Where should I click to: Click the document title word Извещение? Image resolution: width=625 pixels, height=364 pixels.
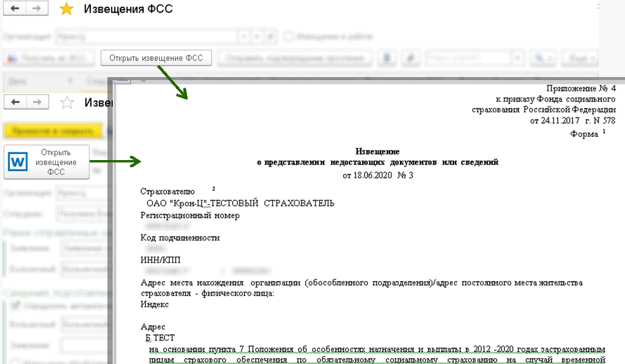coord(377,151)
